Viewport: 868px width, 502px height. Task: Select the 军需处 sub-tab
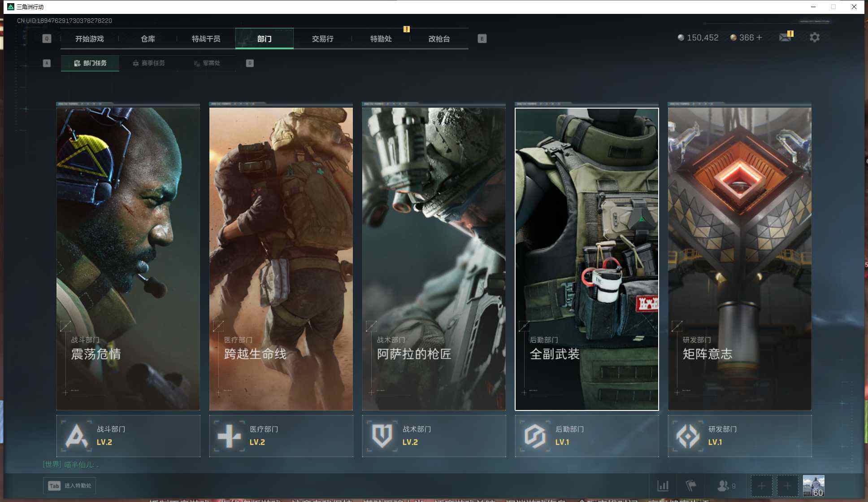(x=207, y=63)
